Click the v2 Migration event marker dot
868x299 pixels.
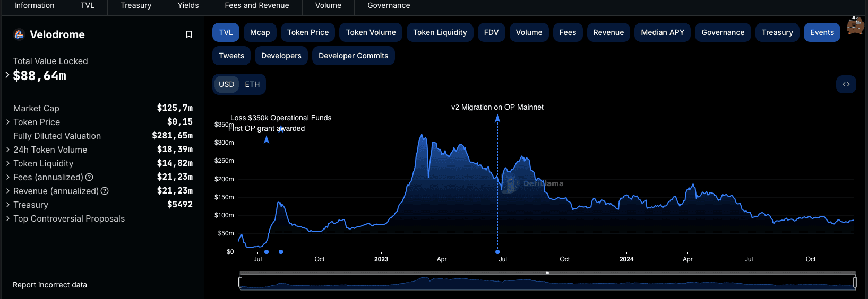[497, 252]
